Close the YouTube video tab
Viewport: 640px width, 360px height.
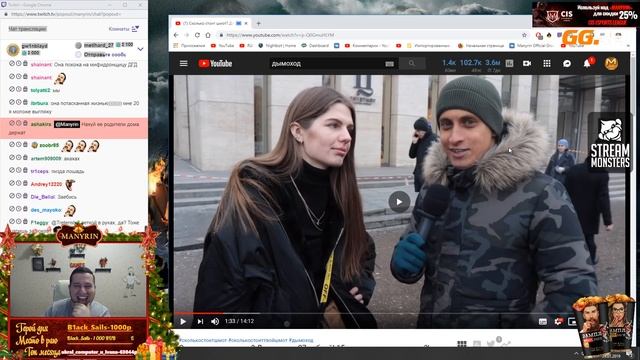[x=246, y=24]
